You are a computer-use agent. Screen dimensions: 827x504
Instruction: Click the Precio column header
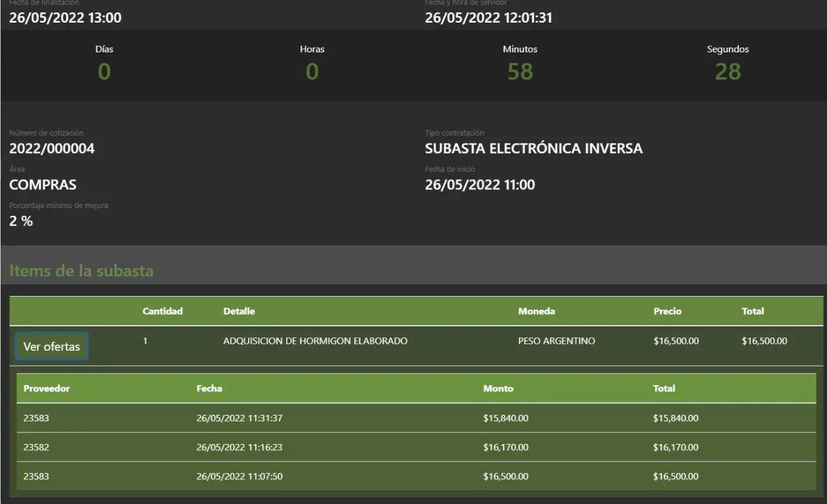(667, 311)
